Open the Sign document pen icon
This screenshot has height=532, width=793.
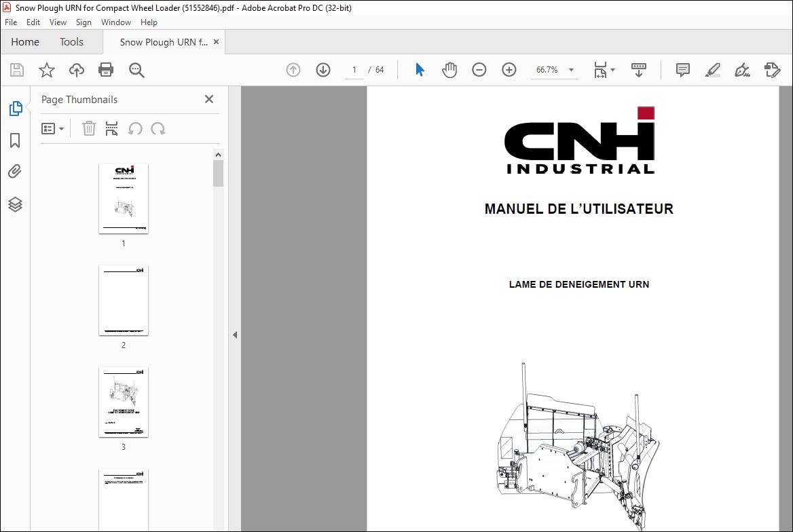742,70
